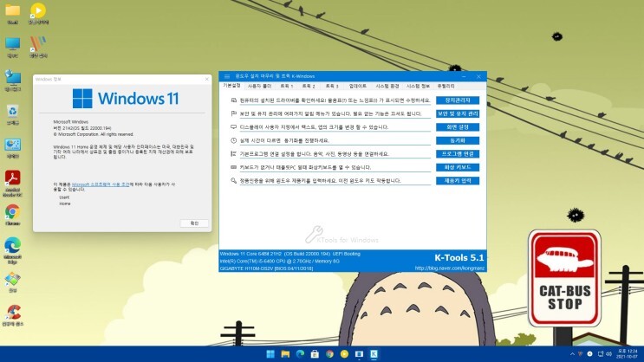
Task: Click the 보안 및 유지 관리 button
Action: pos(458,113)
